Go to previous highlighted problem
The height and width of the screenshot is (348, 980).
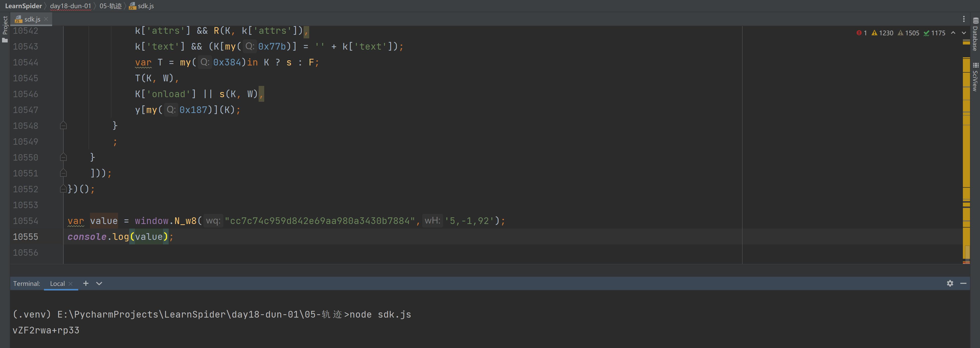point(953,33)
